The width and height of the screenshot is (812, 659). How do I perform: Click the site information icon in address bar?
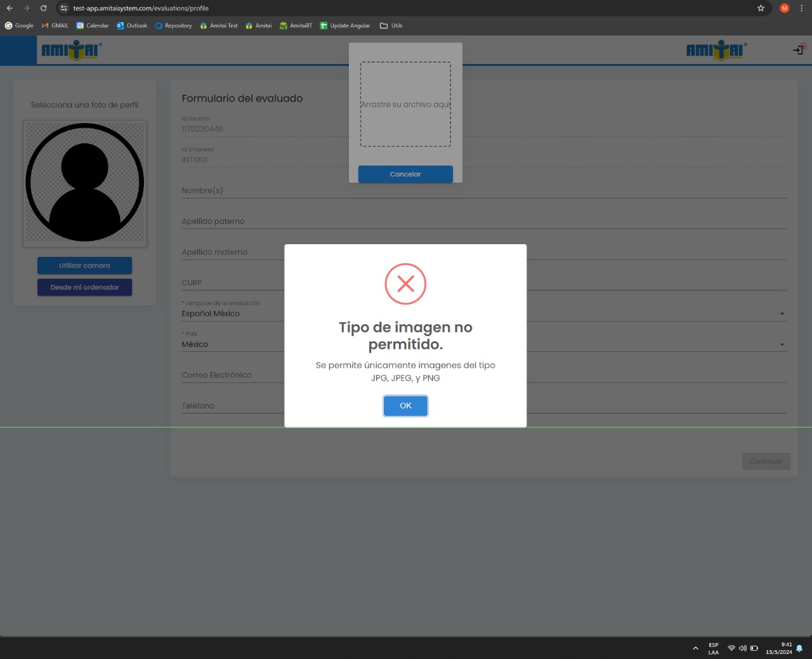point(63,8)
